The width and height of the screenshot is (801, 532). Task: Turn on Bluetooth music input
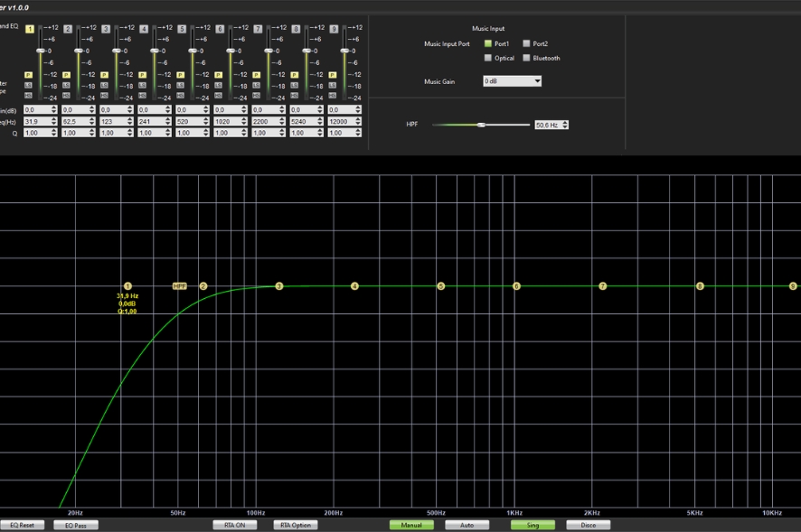(526, 58)
